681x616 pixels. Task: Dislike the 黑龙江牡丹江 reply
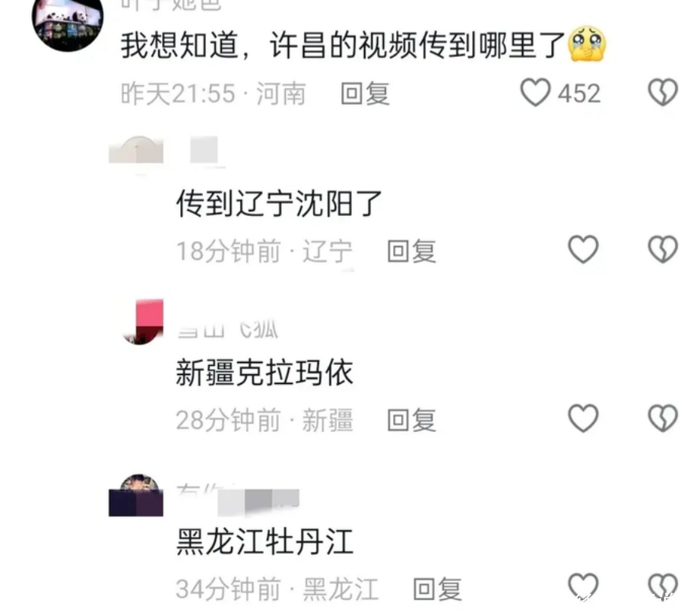[x=663, y=586]
